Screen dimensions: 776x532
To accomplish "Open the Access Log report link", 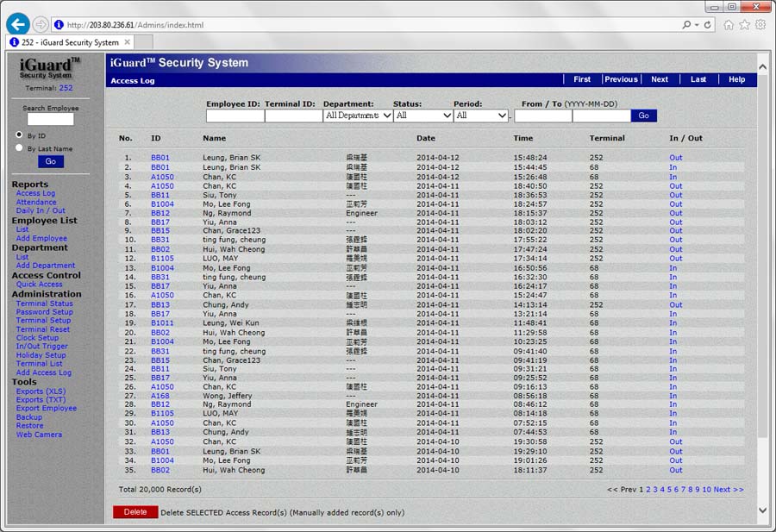I will (35, 193).
